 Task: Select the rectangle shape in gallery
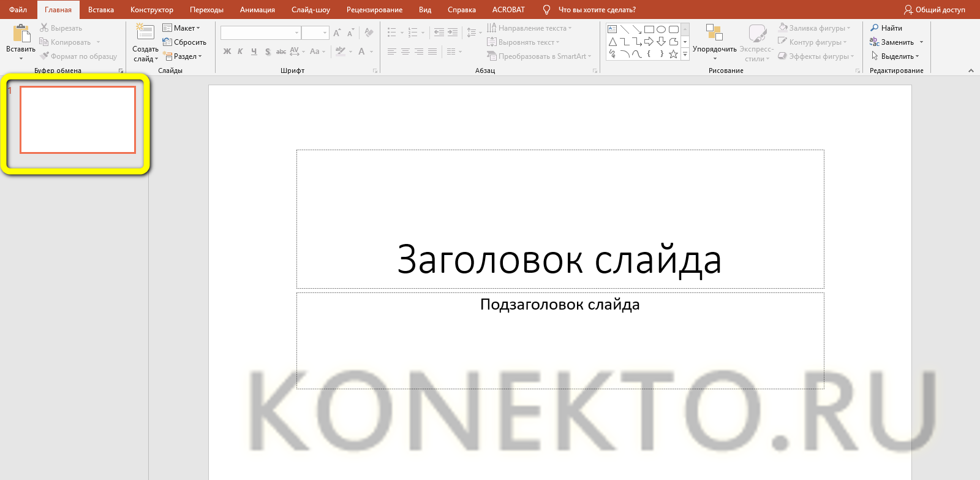pos(649,29)
